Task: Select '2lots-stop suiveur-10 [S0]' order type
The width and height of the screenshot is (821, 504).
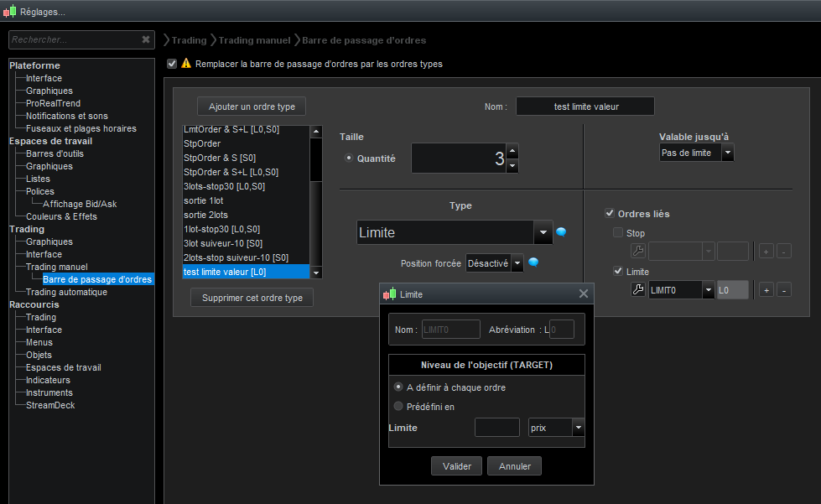Action: pyautogui.click(x=246, y=257)
